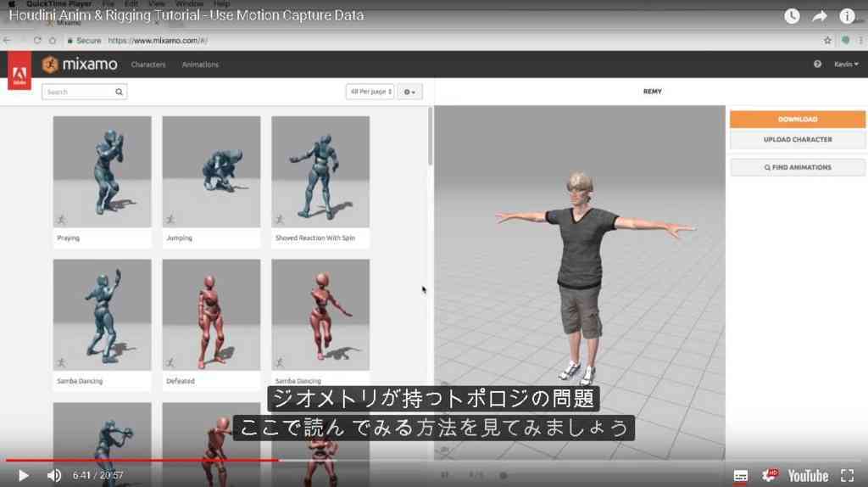Viewport: 868px width, 487px height.
Task: Show video info with the i icon
Action: click(x=847, y=15)
